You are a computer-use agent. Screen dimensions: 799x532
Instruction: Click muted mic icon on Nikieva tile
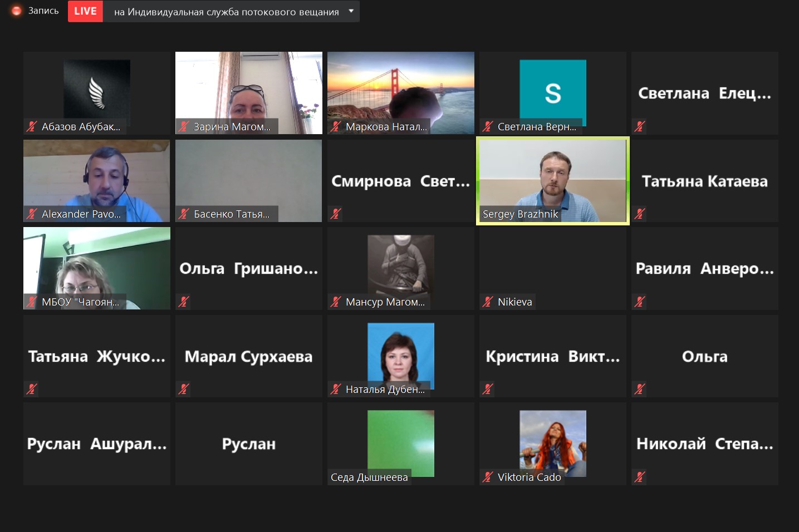click(488, 302)
